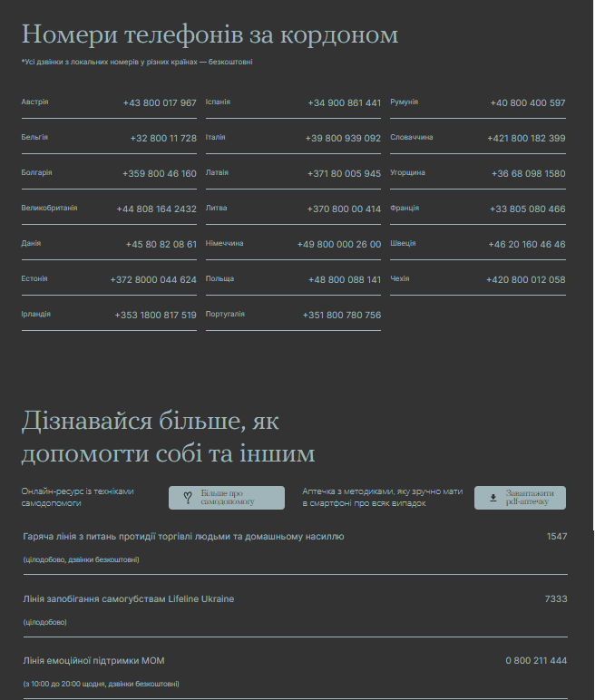Click the Bulgaria number +359 800 46 160

(x=160, y=174)
